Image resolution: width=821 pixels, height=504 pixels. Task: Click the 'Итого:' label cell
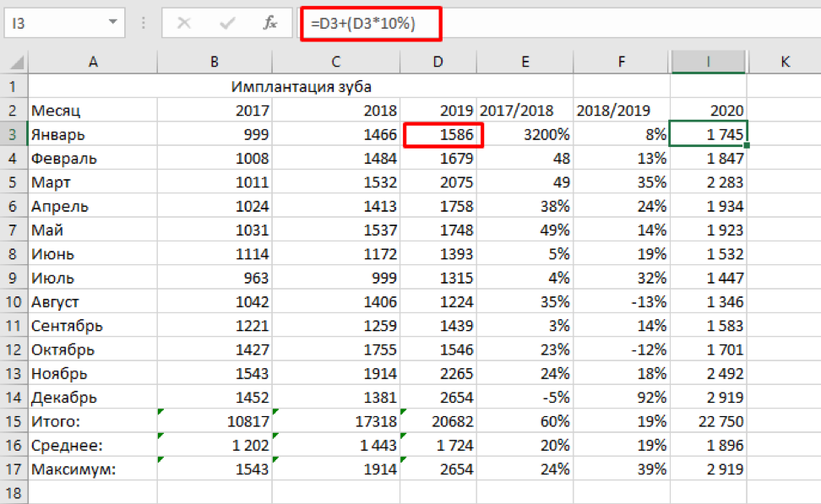(x=93, y=421)
